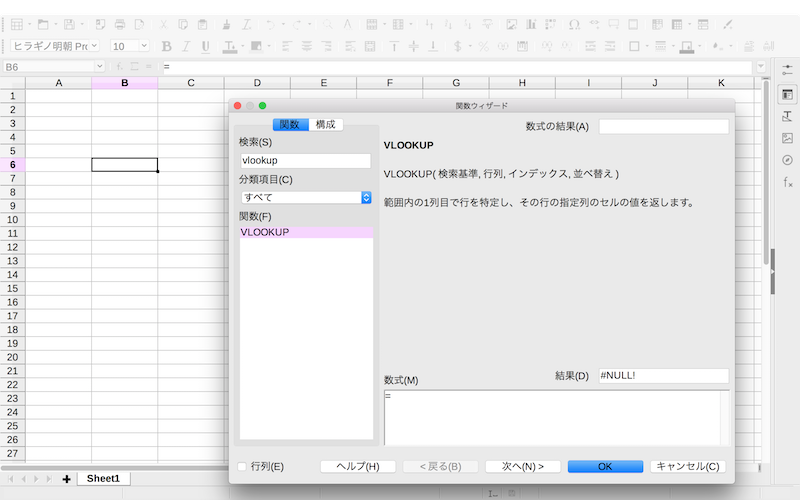Click the 数式の結果(A) result field

point(664,127)
